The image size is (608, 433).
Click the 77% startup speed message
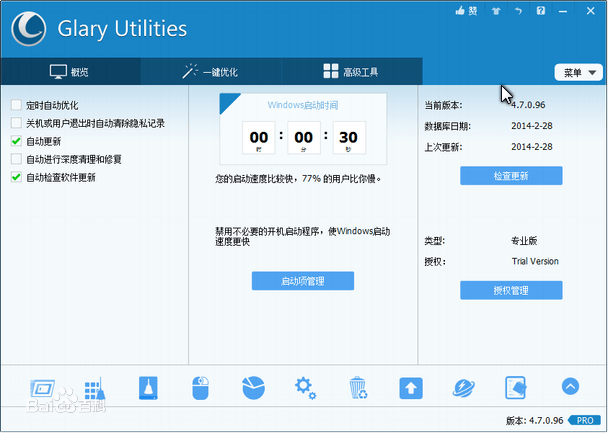click(x=298, y=179)
